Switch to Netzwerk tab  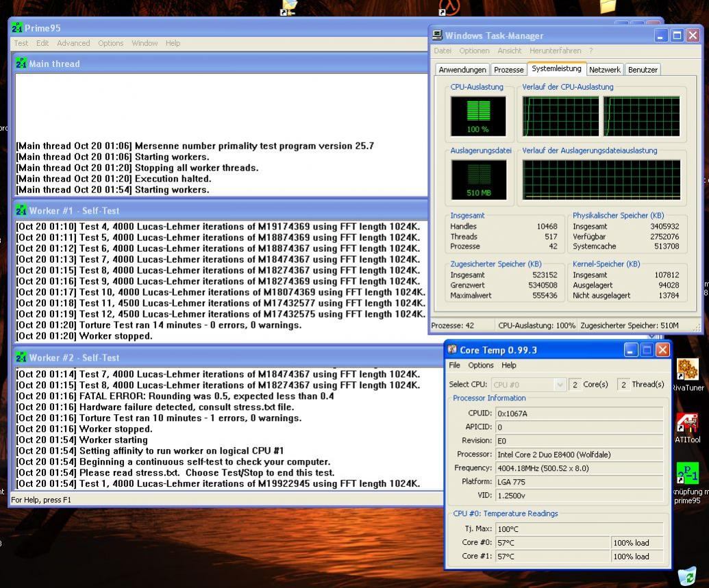(x=605, y=70)
